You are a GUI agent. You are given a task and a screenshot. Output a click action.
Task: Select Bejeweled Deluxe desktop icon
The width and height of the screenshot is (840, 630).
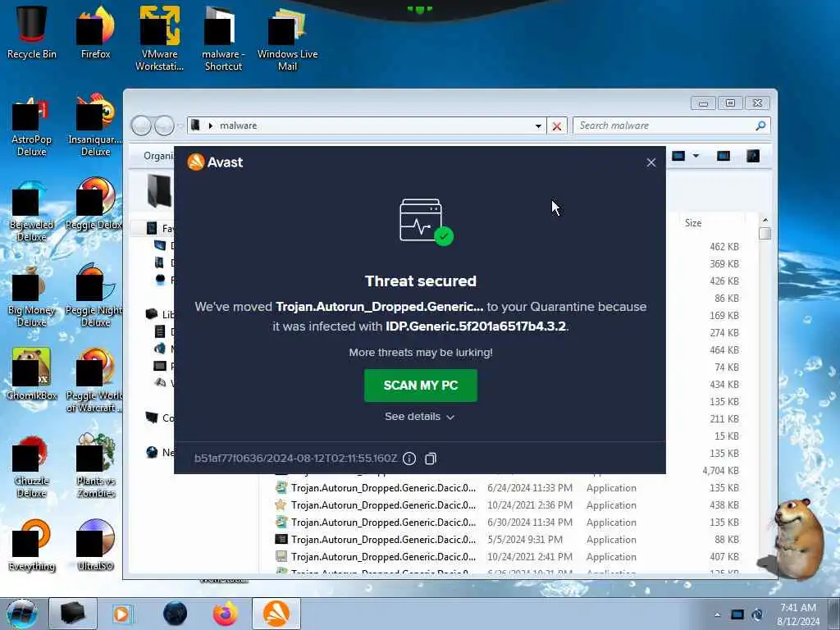pyautogui.click(x=32, y=212)
